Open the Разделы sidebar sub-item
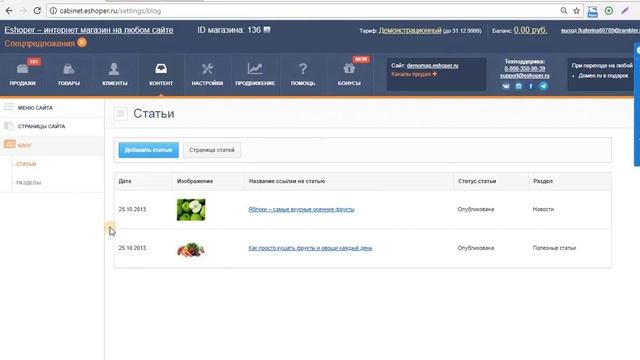 (x=29, y=183)
